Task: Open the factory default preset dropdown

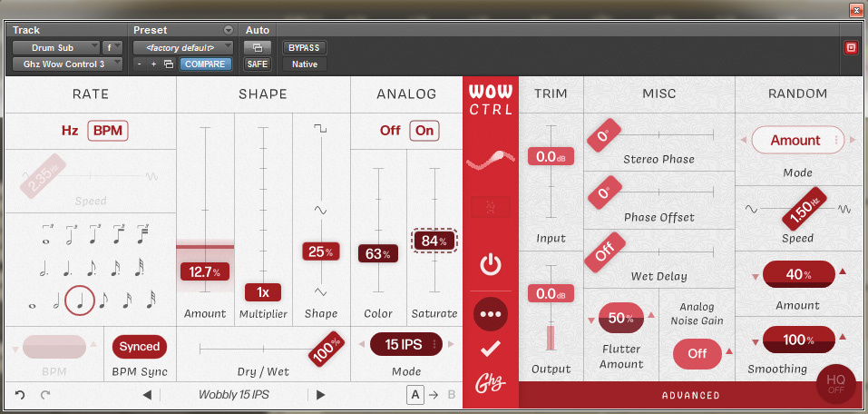Action: tap(182, 47)
